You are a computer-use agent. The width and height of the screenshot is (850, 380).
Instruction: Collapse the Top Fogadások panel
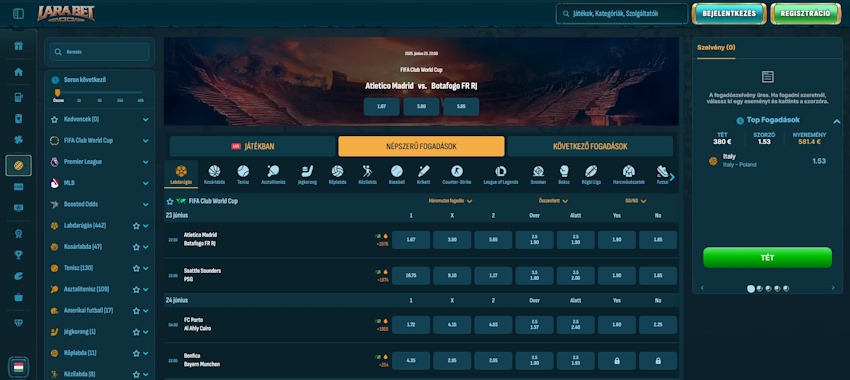(836, 121)
